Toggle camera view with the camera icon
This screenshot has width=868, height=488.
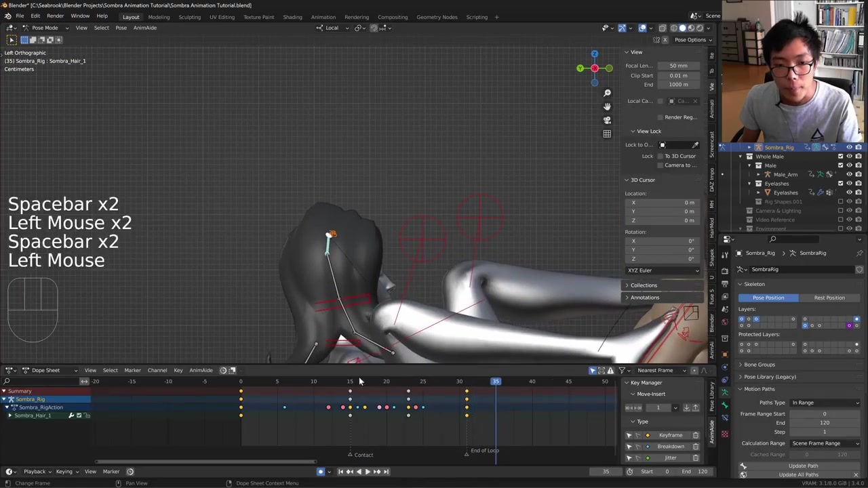607,120
